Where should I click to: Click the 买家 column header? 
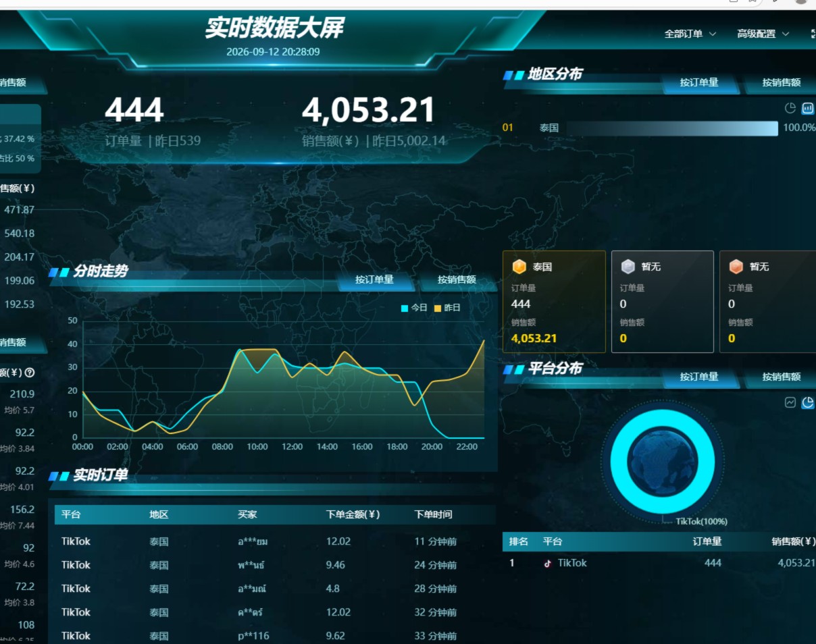click(x=247, y=514)
